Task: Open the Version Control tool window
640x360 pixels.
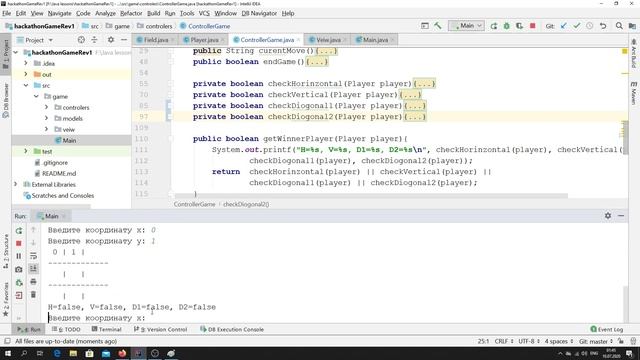Action: [160, 329]
